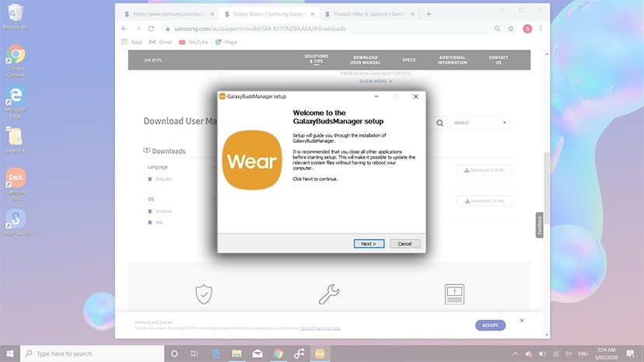Screen dimensions: 644x362
Task: Open Task View on the taskbar
Action: pyautogui.click(x=194, y=353)
